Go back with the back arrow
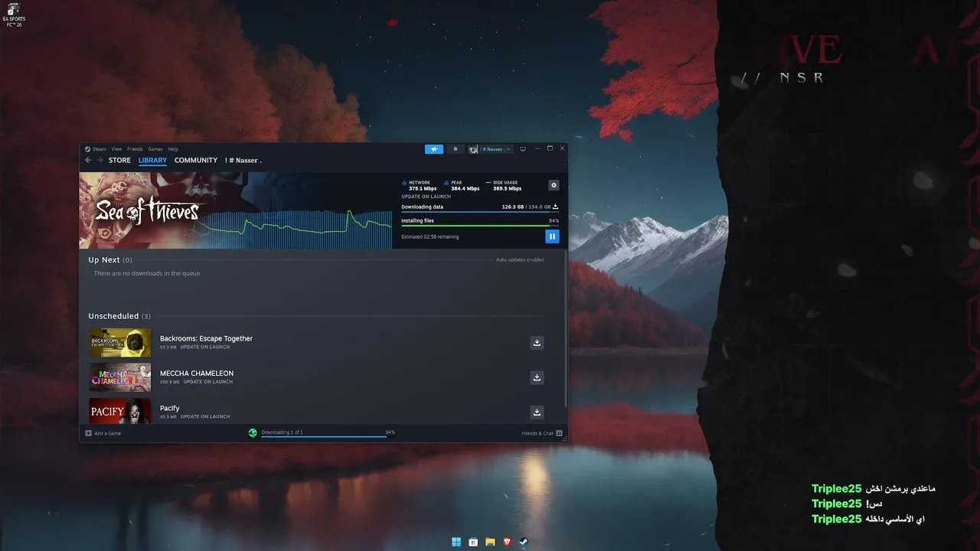 click(x=88, y=161)
